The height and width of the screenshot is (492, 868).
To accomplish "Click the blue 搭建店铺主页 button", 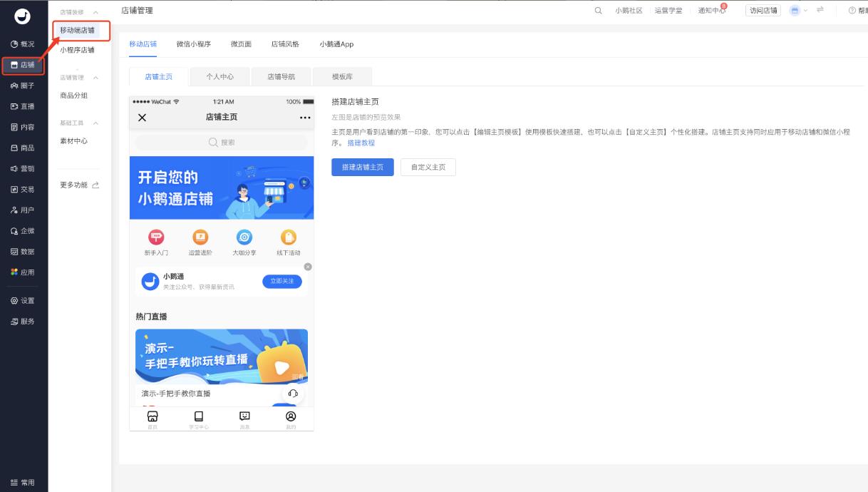I will 363,167.
